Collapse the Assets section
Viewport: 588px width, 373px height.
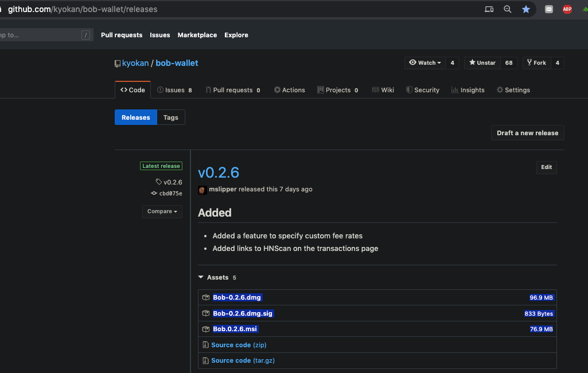tap(217, 277)
